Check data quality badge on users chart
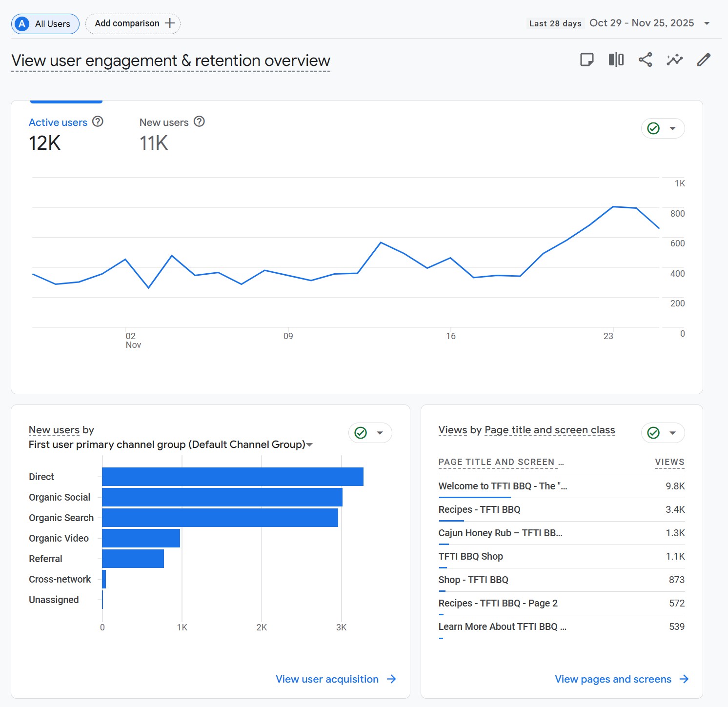Viewport: 728px width, 707px height. pyautogui.click(x=652, y=128)
